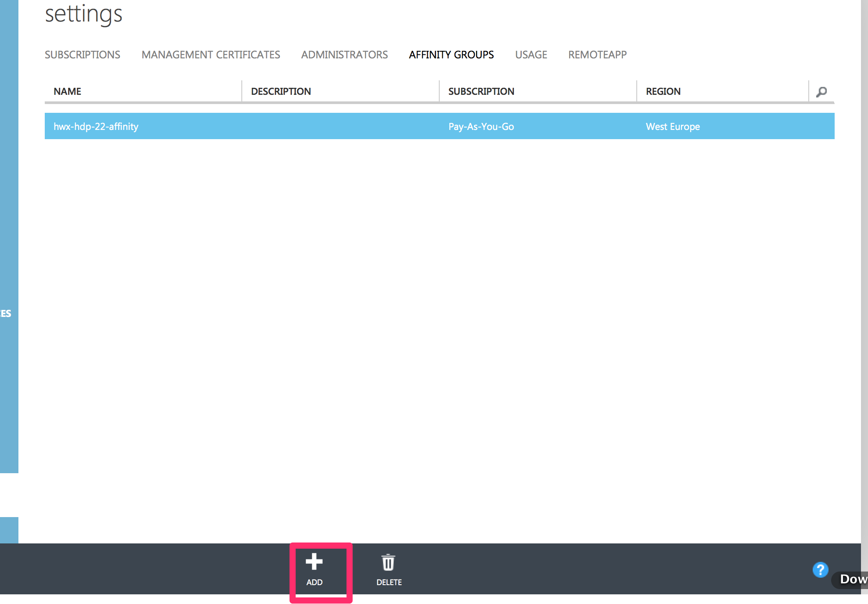
Task: Click the ADD label text
Action: 314,582
